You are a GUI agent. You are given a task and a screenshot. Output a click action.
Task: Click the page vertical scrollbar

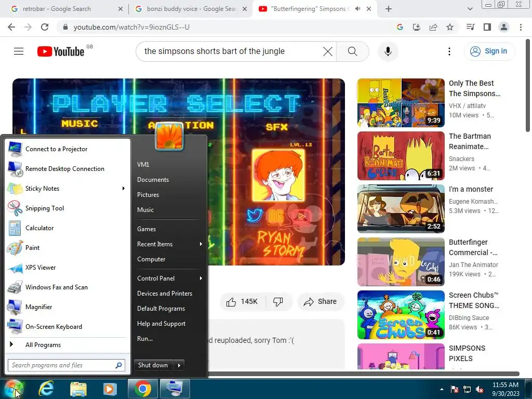pyautogui.click(x=528, y=86)
